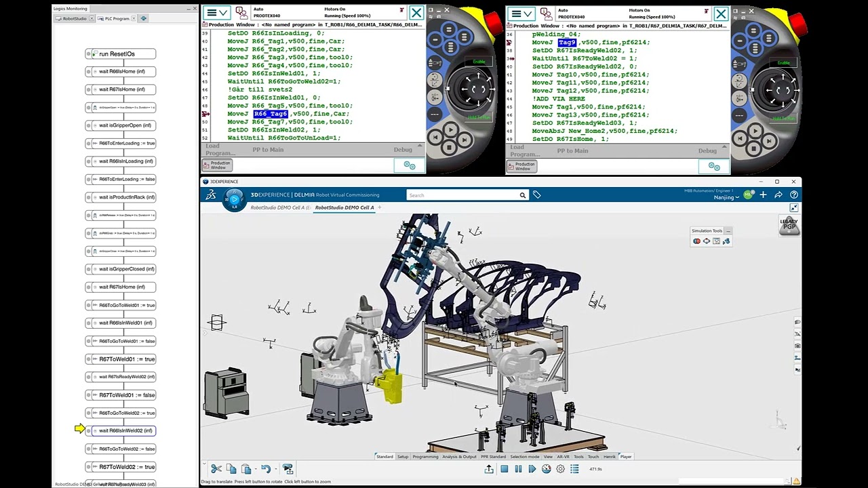
Task: Open the right FlexPendant ABB main menu
Action: tap(521, 13)
